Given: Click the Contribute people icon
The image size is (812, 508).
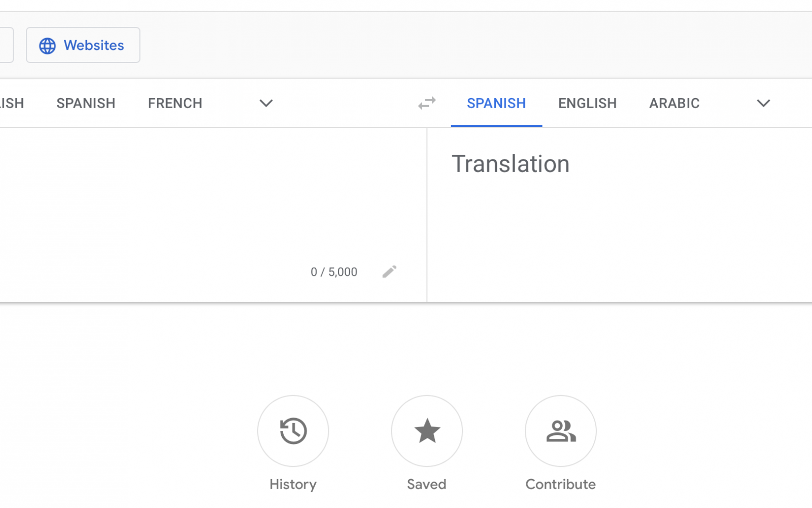Looking at the screenshot, I should pyautogui.click(x=560, y=431).
